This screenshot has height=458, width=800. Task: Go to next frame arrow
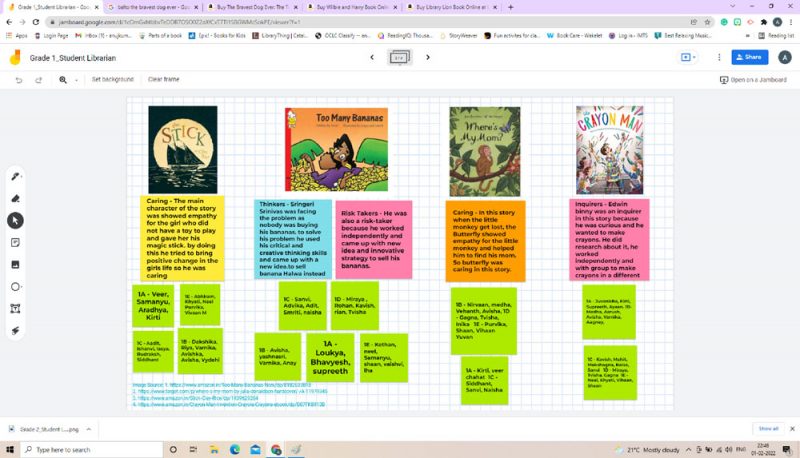(x=428, y=57)
